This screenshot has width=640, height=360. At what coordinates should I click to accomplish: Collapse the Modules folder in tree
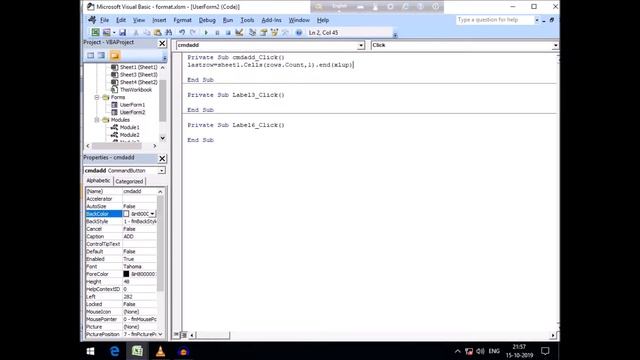[97, 120]
